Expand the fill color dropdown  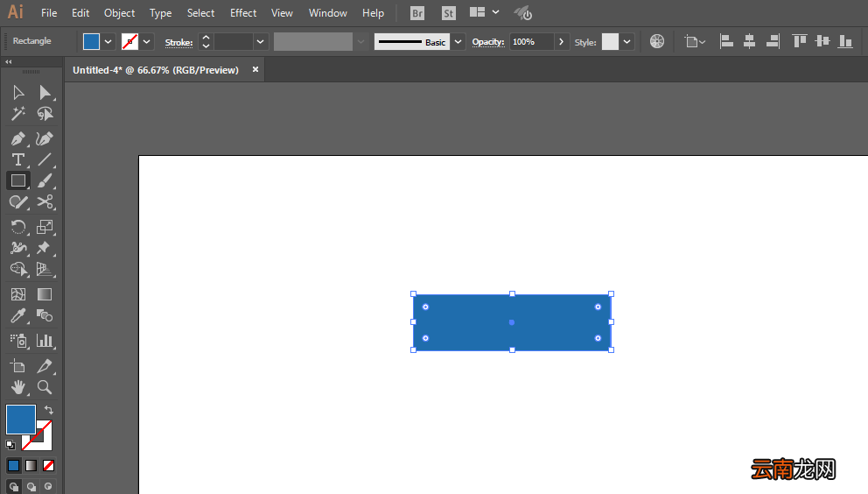pyautogui.click(x=108, y=41)
